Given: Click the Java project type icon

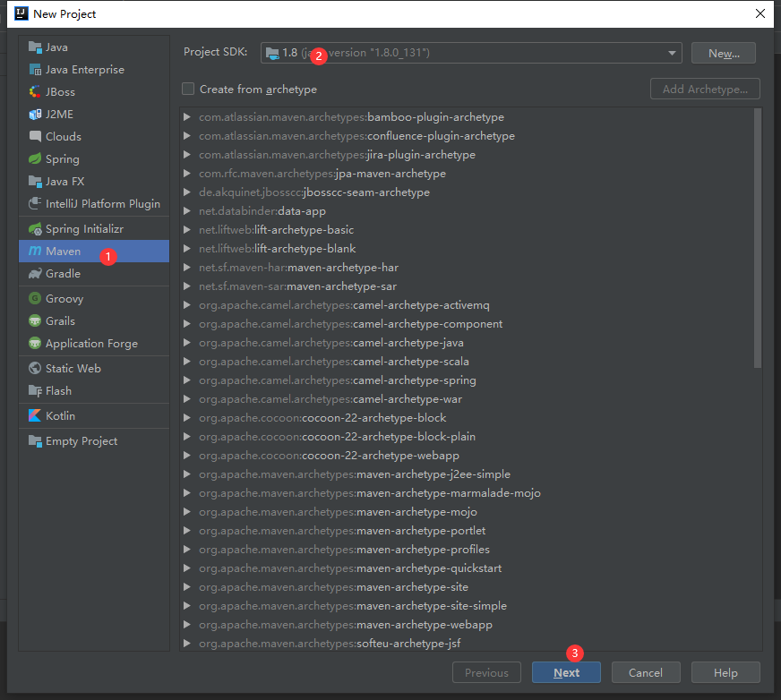Looking at the screenshot, I should tap(35, 47).
